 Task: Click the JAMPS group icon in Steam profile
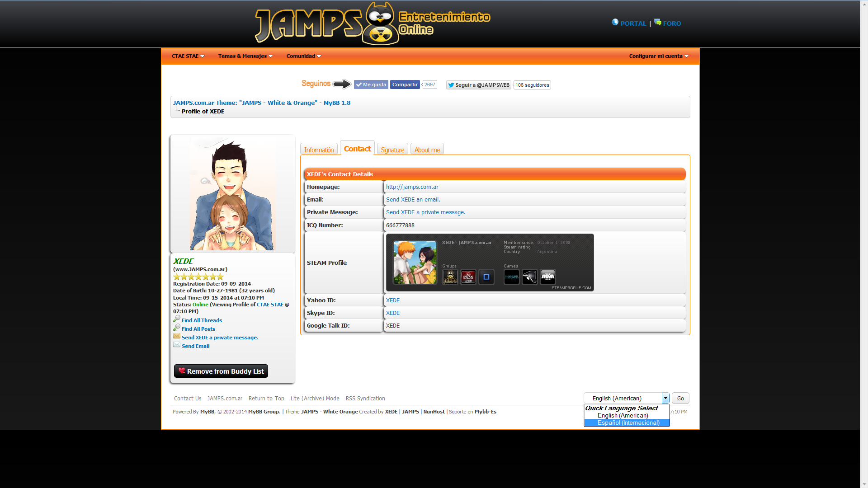[450, 277]
